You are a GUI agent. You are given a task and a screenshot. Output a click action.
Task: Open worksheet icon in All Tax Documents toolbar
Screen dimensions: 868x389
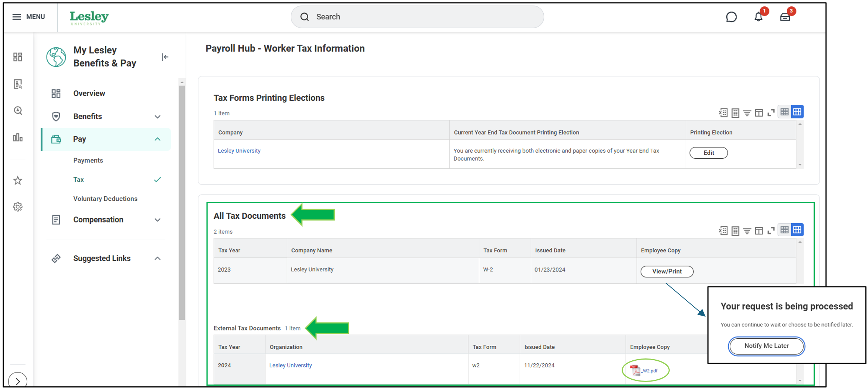735,231
